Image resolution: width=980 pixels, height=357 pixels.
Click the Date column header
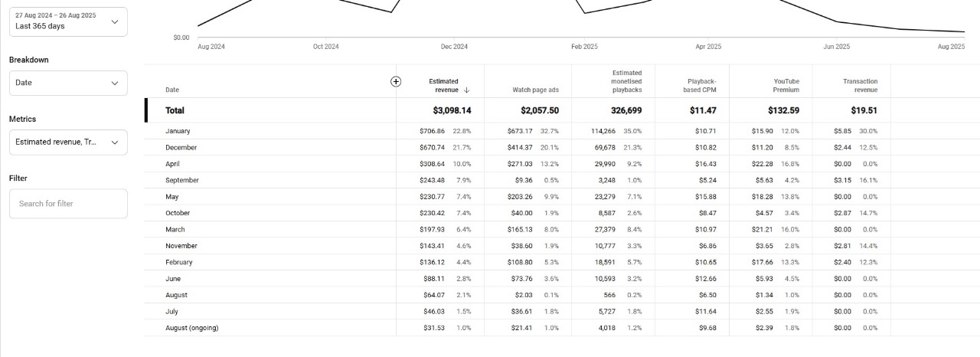pyautogui.click(x=172, y=90)
